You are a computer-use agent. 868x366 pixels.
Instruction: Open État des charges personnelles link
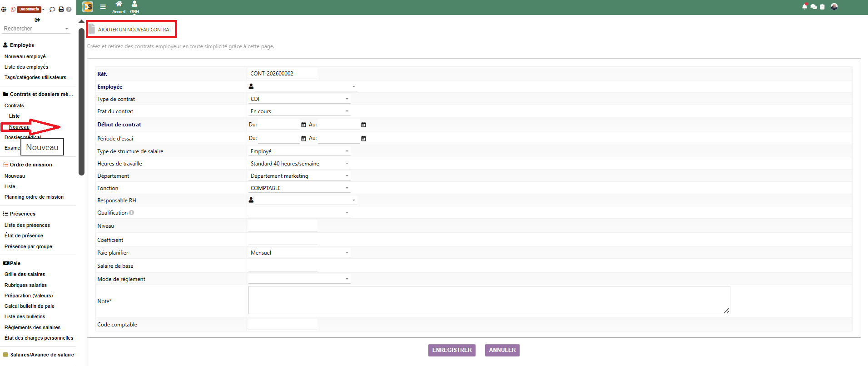(39, 338)
